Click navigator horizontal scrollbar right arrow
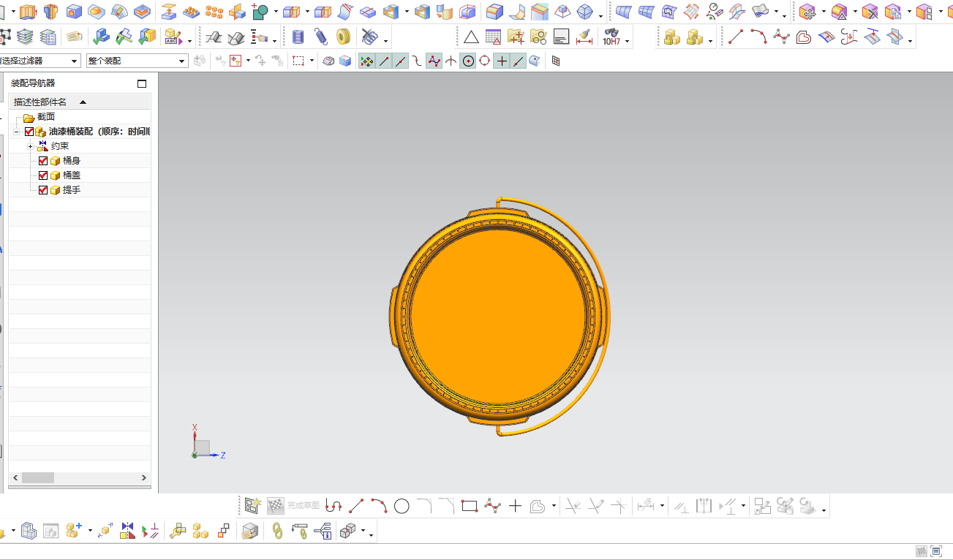Viewport: 953px width, 560px height. point(143,477)
